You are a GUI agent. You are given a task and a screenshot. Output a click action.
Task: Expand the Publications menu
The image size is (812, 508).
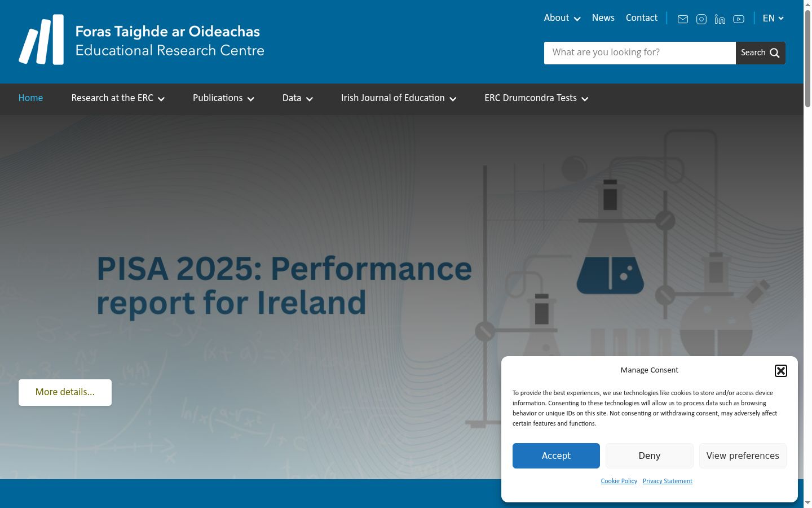(x=223, y=98)
